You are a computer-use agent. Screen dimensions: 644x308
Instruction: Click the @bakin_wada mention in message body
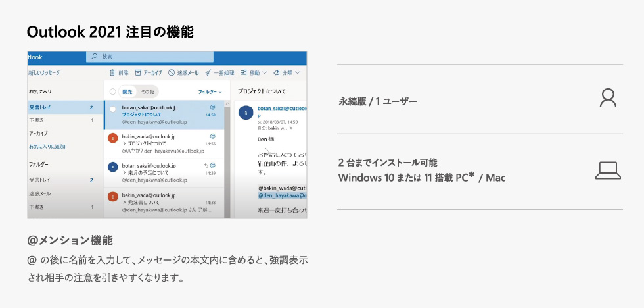tap(283, 188)
